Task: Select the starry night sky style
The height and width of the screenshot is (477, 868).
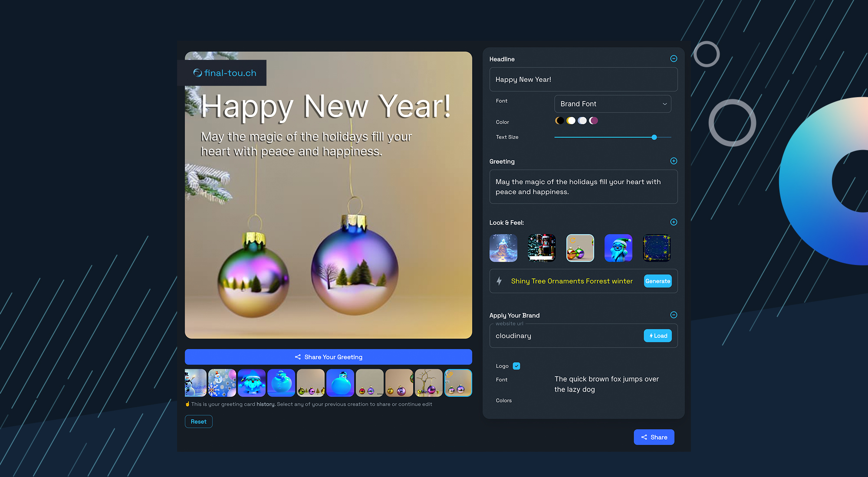Action: coord(657,248)
